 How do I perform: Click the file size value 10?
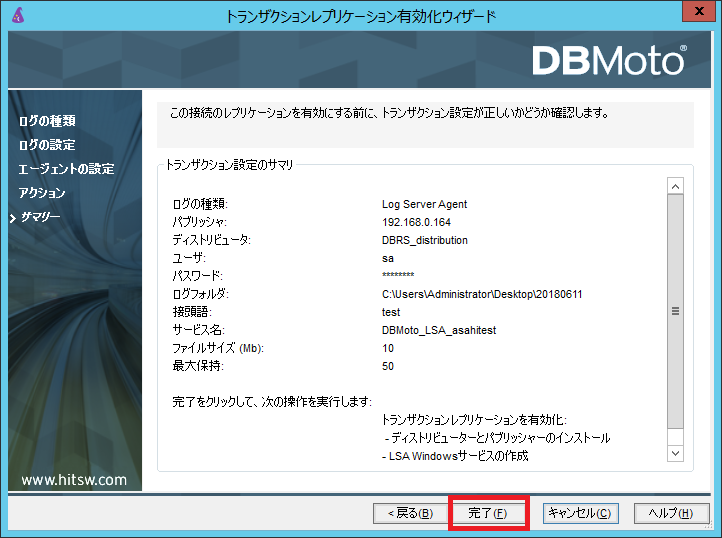point(388,348)
